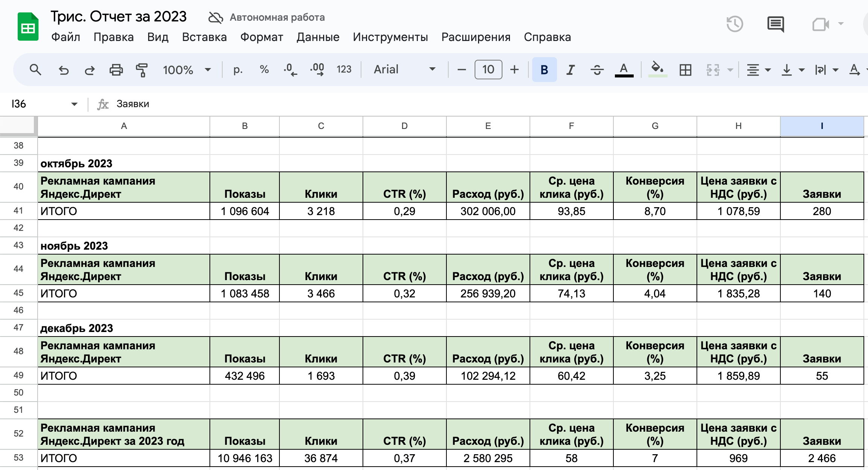This screenshot has width=868, height=470.
Task: Open the Arial font dropdown
Action: 405,70
